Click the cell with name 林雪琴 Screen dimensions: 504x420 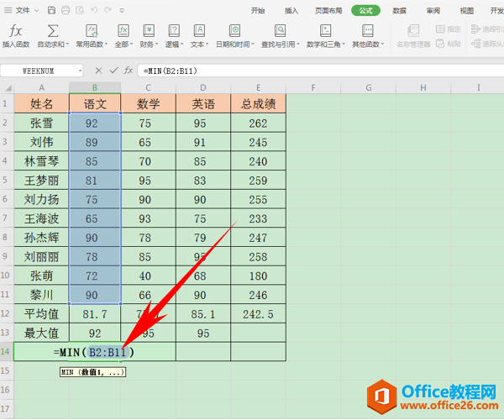(41, 161)
